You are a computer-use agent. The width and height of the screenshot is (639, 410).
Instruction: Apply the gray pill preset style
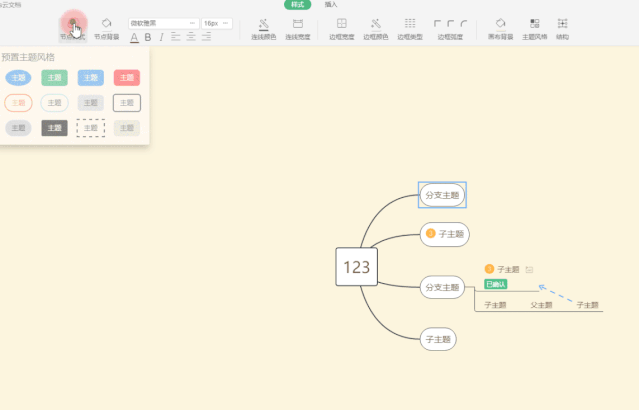point(18,128)
